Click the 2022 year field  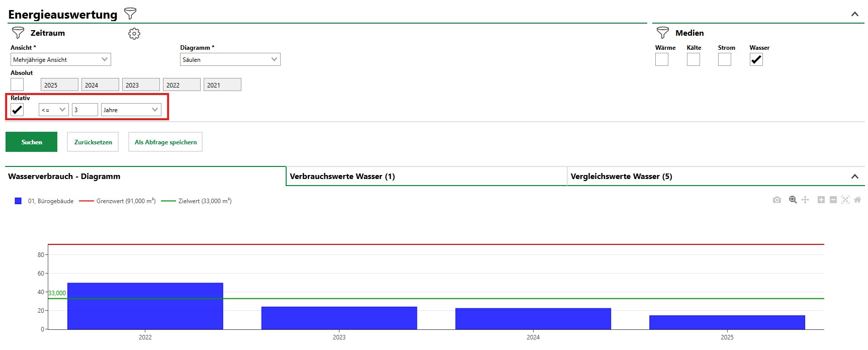[x=182, y=84]
